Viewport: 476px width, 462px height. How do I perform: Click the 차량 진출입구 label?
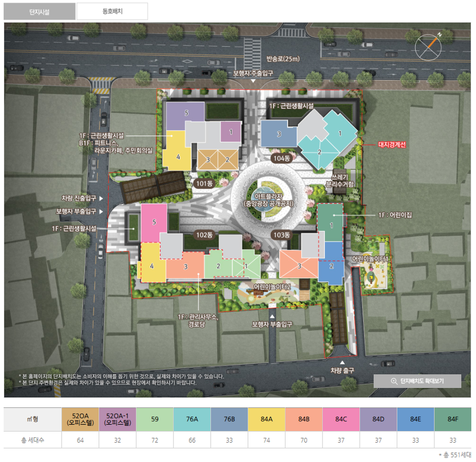pos(79,198)
